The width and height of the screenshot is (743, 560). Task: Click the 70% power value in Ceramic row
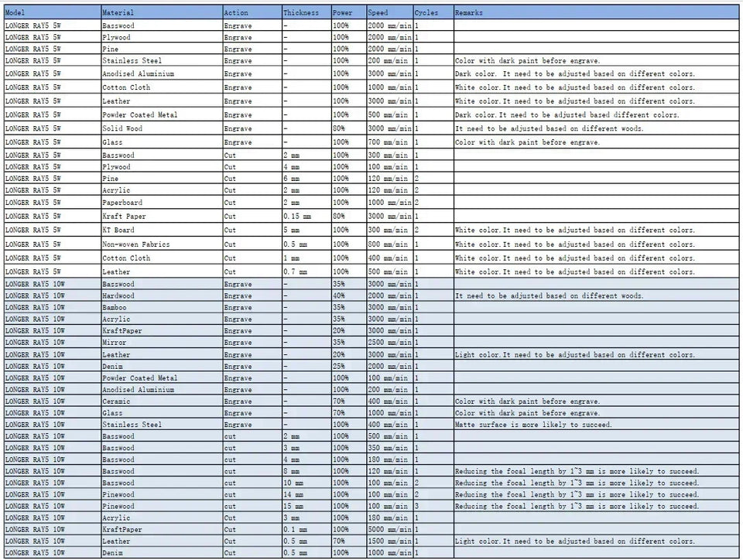pyautogui.click(x=339, y=401)
